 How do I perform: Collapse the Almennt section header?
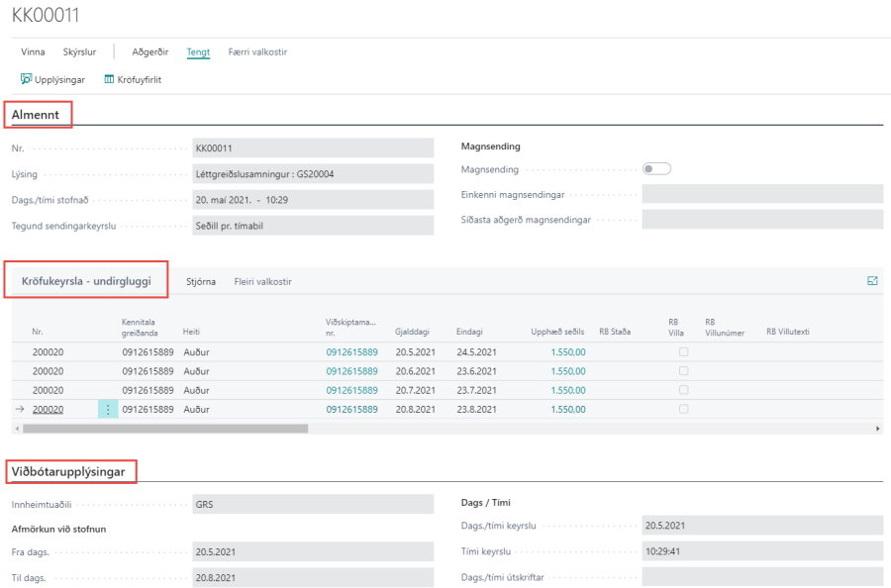(37, 116)
